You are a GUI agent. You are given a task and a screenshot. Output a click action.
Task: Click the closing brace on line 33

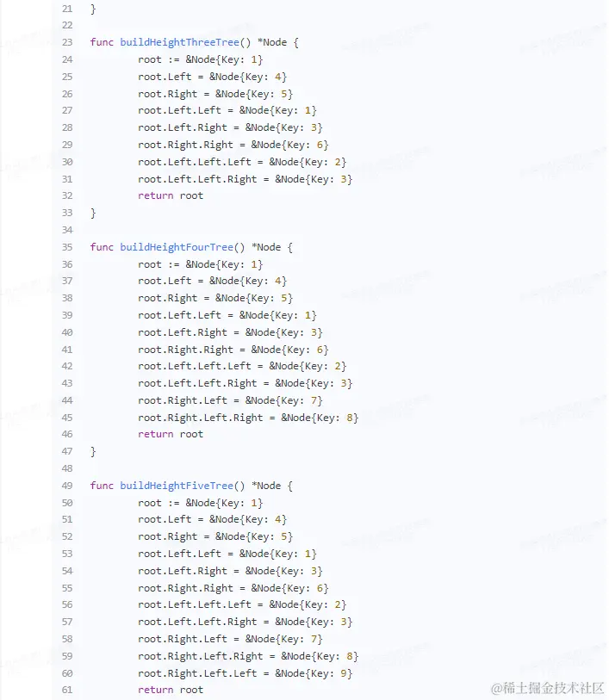click(x=93, y=213)
